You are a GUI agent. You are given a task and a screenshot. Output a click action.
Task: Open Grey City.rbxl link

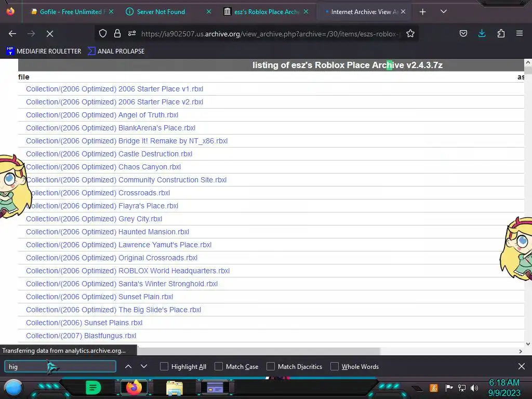[x=94, y=219]
